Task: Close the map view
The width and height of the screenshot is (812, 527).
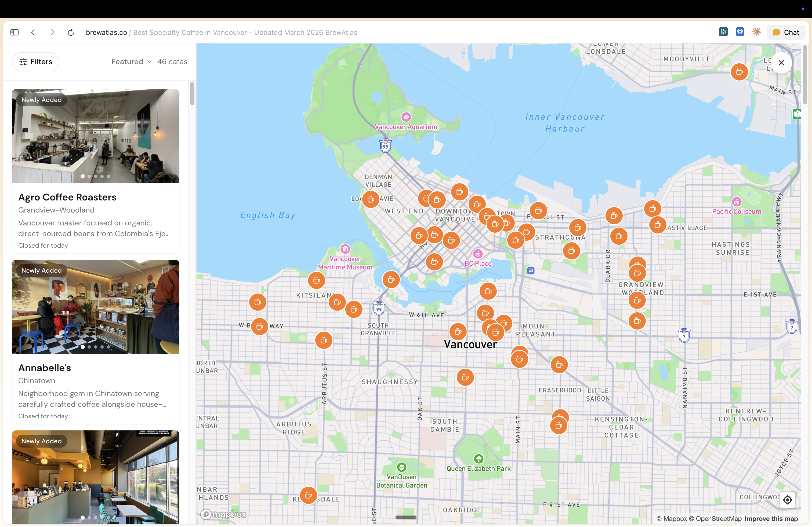Action: coord(781,63)
